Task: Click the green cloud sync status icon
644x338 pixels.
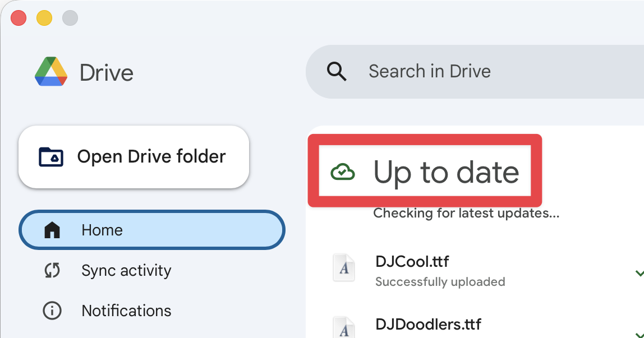Action: pyautogui.click(x=342, y=172)
